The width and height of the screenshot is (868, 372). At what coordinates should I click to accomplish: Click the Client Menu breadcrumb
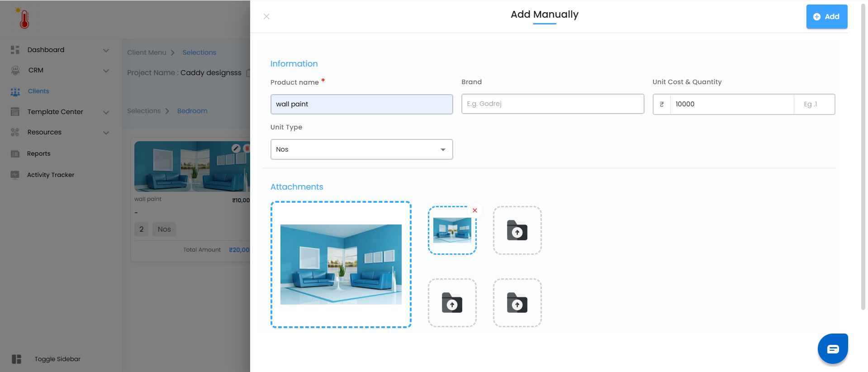tap(147, 52)
